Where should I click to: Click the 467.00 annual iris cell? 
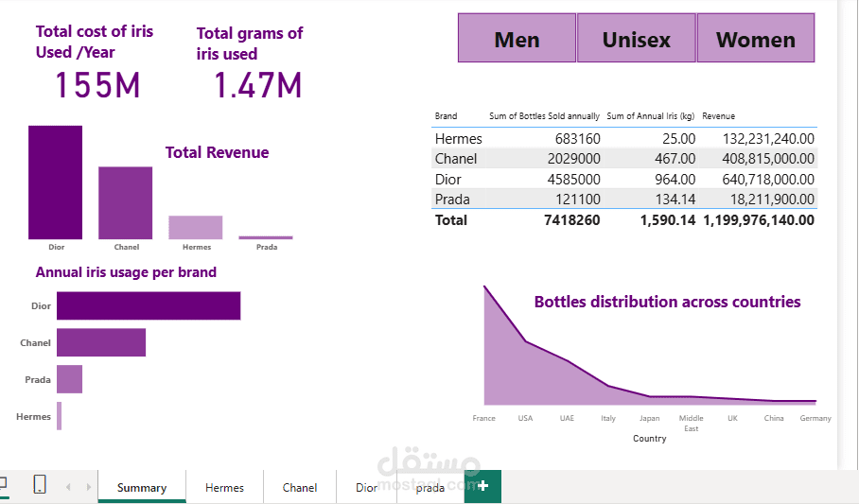pyautogui.click(x=675, y=159)
